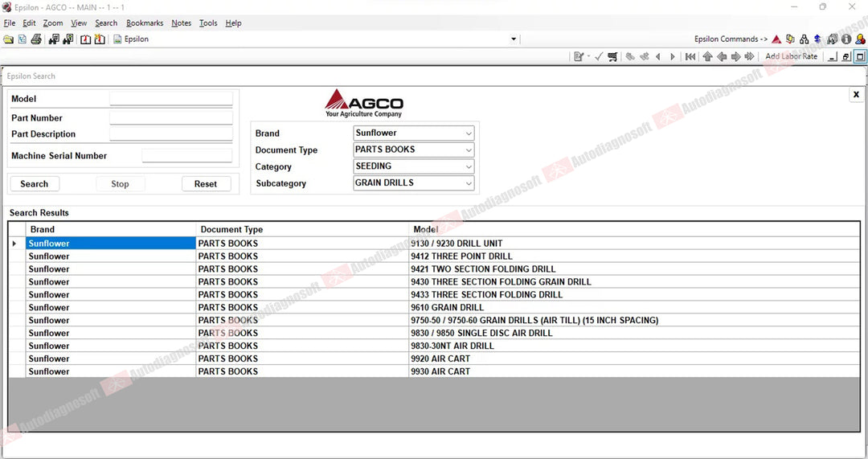Click the small right triangle arrow

(x=673, y=56)
